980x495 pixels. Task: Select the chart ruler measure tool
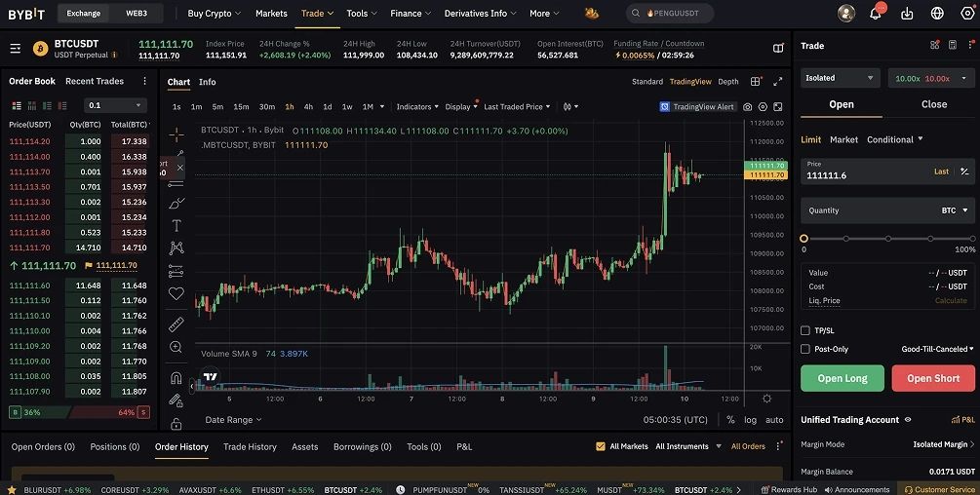pyautogui.click(x=176, y=324)
